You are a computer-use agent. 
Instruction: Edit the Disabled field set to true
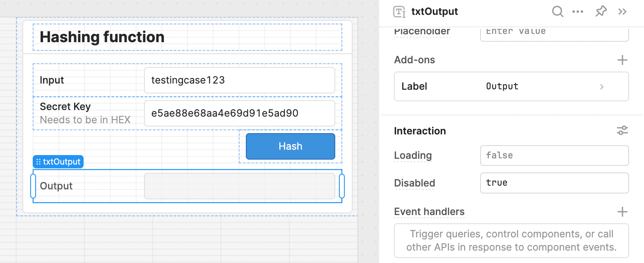click(x=554, y=183)
